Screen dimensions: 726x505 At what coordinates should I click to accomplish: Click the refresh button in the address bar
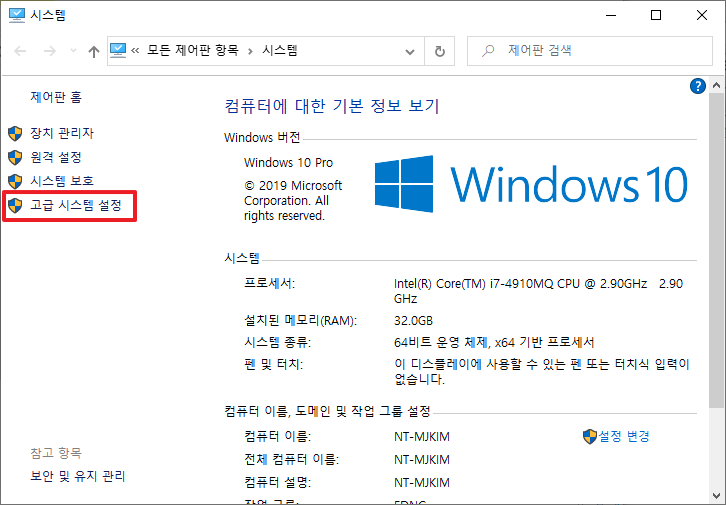coord(440,51)
